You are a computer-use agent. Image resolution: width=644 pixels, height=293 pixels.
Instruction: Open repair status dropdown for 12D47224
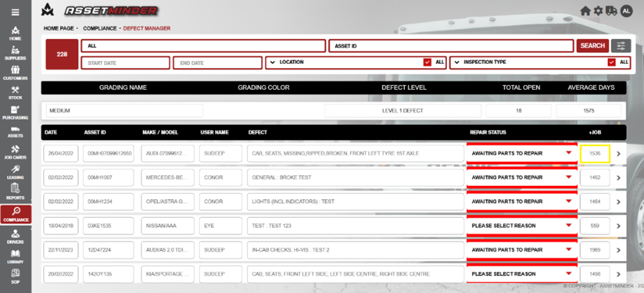point(522,250)
